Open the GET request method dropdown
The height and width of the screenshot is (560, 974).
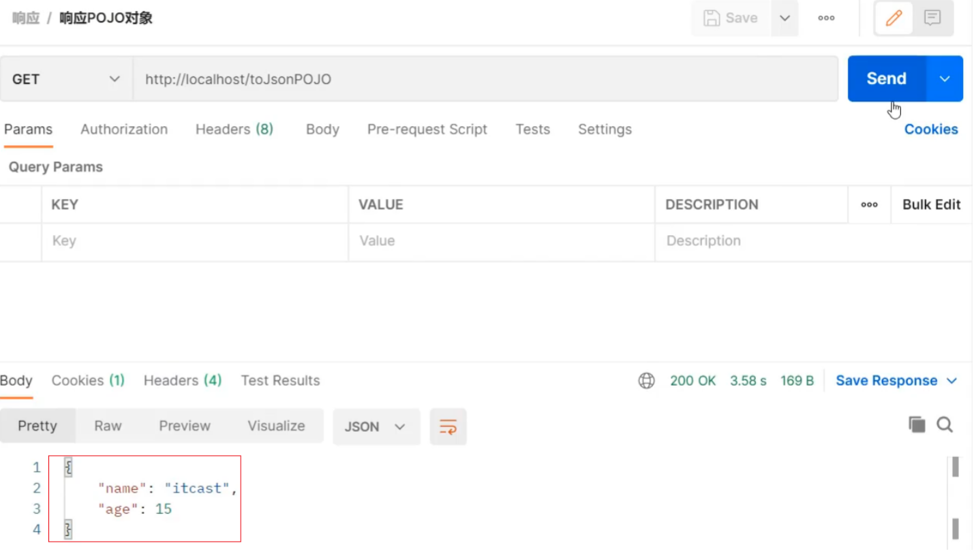coord(65,79)
